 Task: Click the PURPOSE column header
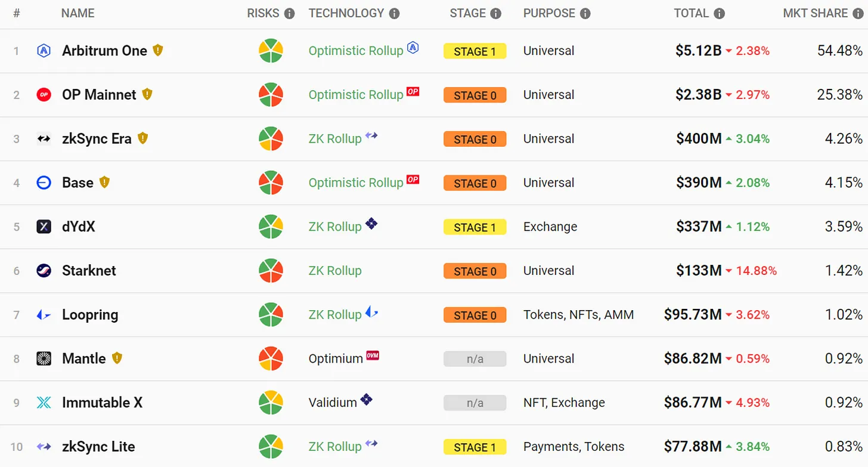549,14
